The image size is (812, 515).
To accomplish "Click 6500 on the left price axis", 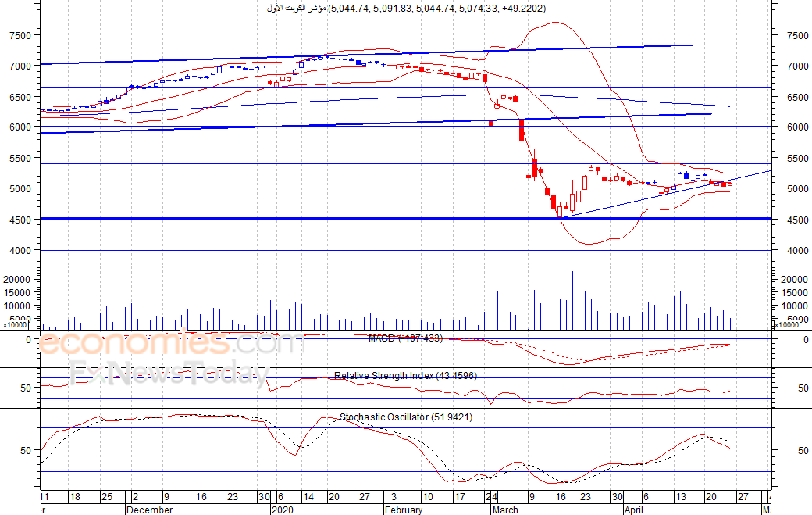I will point(20,98).
